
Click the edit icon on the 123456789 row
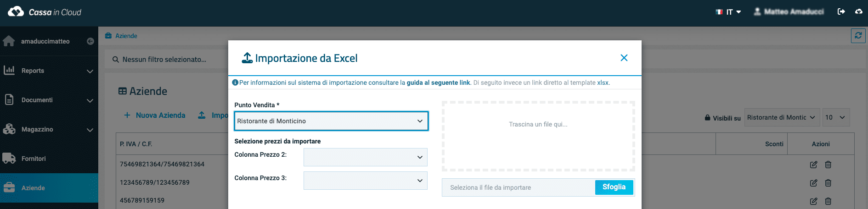(x=813, y=183)
